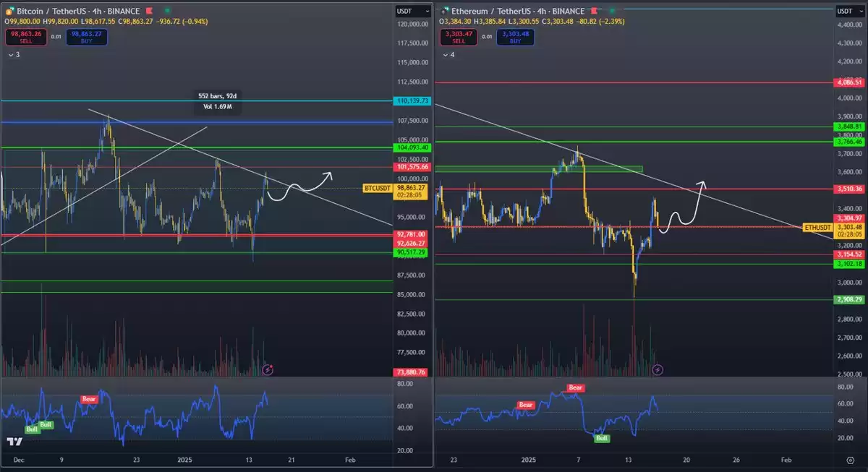Click the BTCUSDT price label on the price axis
868x472 pixels.
[x=379, y=187]
